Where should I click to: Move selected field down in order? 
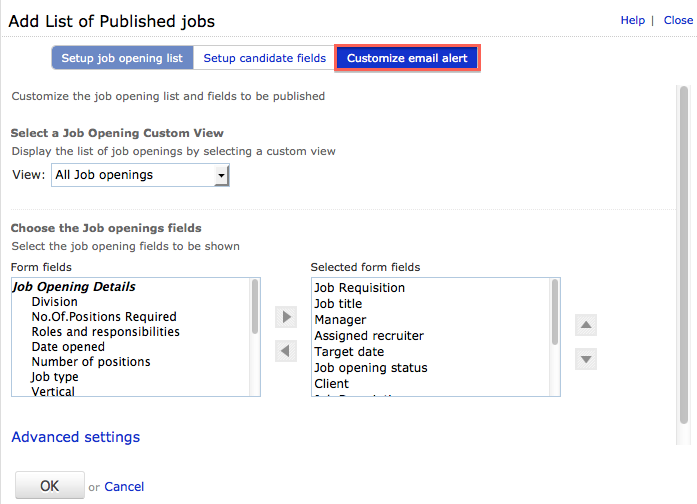(x=586, y=359)
